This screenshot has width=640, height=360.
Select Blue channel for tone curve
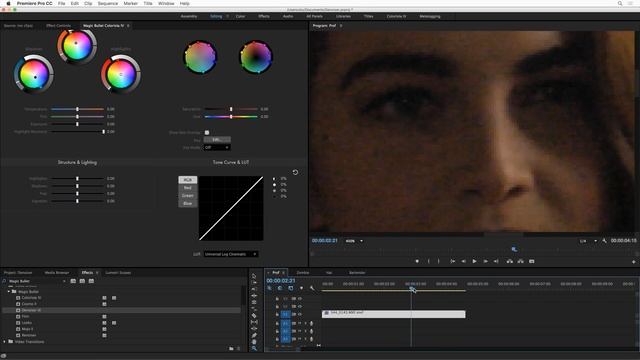pos(188,203)
